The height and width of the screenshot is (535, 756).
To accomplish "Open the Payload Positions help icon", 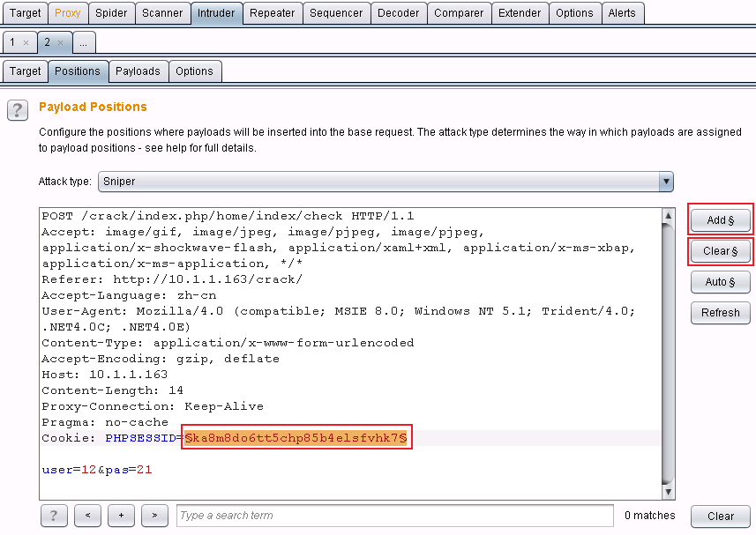I will coord(18,110).
